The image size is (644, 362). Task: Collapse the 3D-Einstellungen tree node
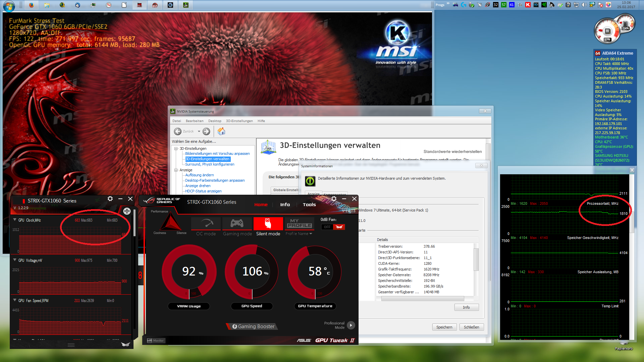[x=176, y=148]
